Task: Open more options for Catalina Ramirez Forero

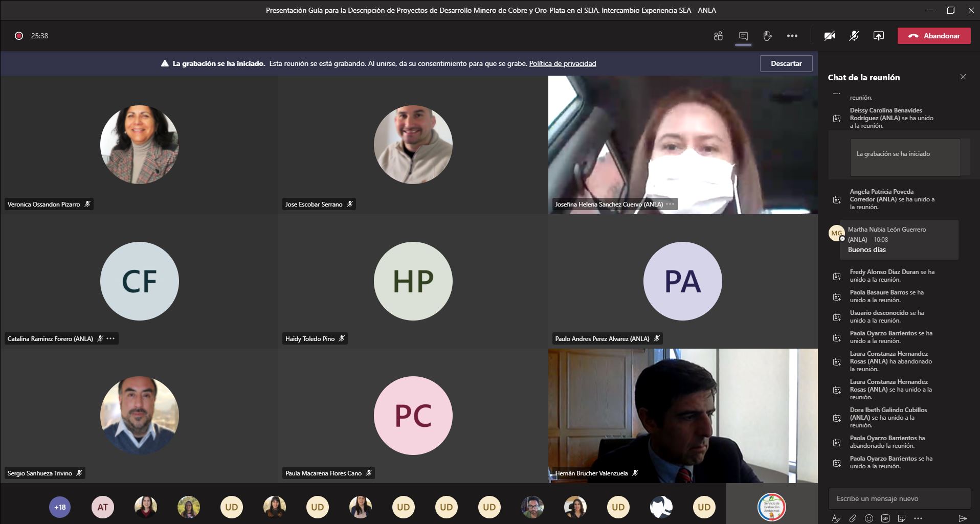Action: 110,338
